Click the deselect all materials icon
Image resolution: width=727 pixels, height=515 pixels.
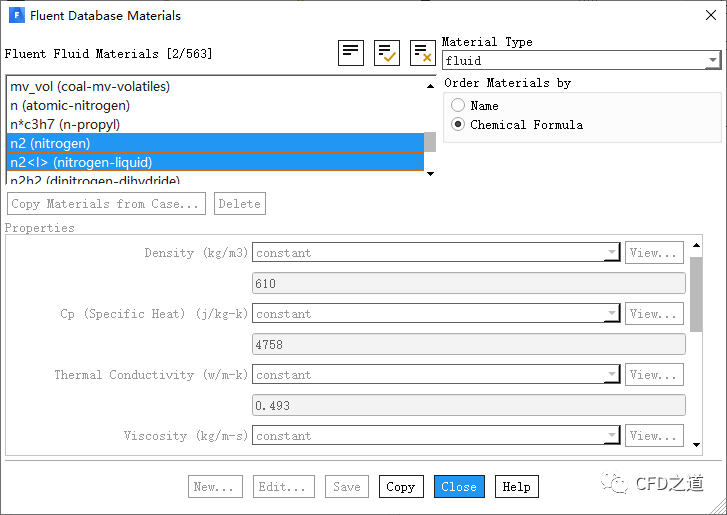(422, 53)
